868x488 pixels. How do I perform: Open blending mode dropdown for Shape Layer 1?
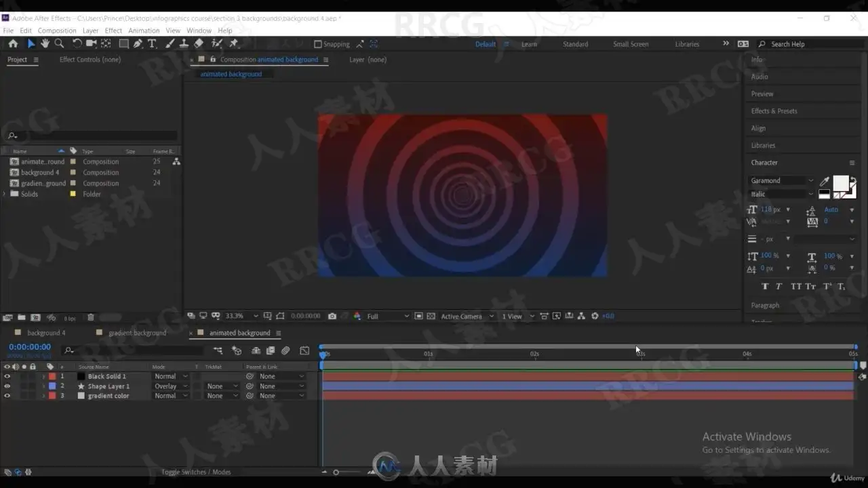pos(171,386)
